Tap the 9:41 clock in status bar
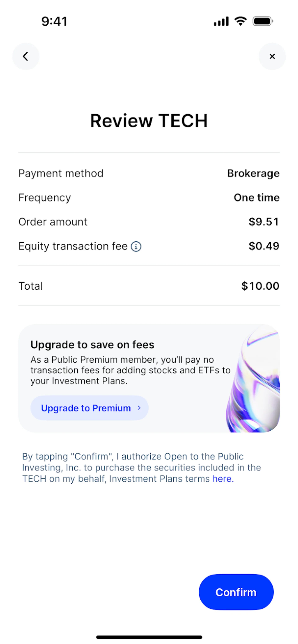 tap(54, 21)
